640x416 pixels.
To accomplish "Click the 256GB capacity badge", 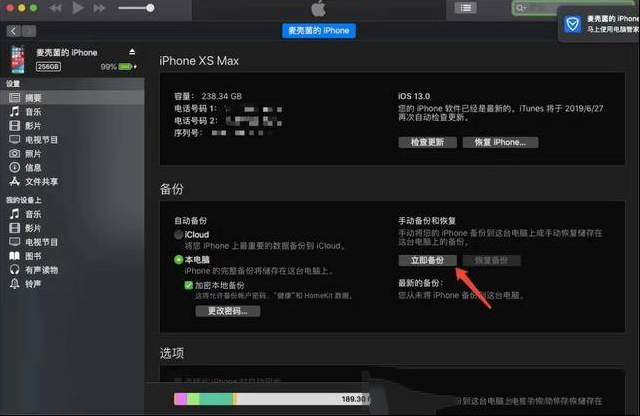I will tap(48, 67).
